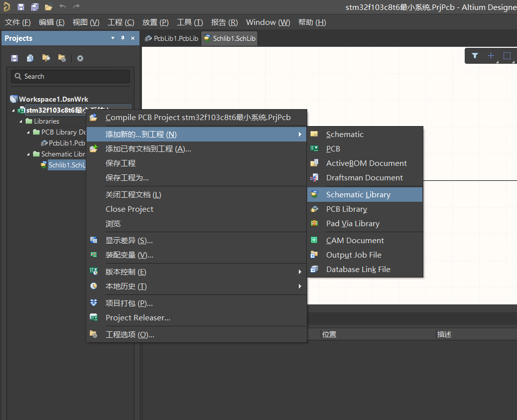
Task: Add a Database Link File from the submenu
Action: [365, 270]
